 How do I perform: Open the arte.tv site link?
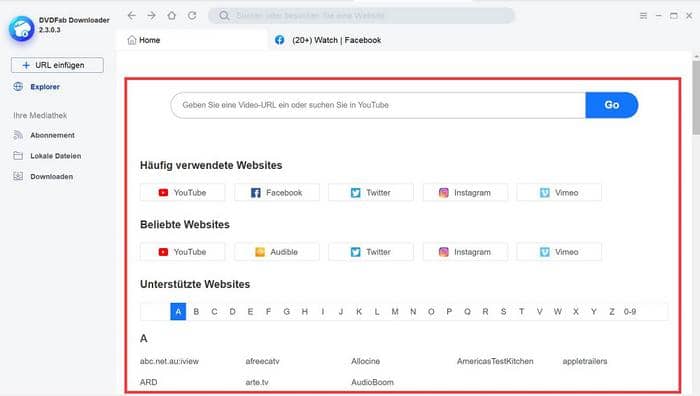257,382
